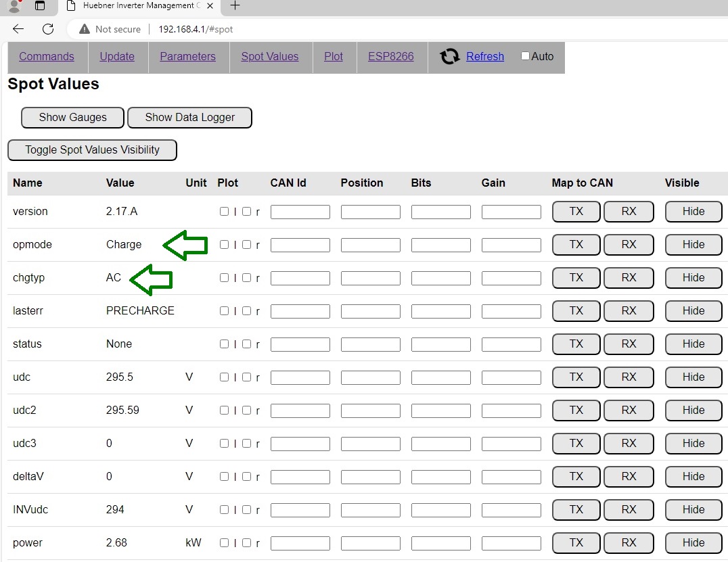Click the tab overview icon in title bar
Viewport: 728px width, 562px height.
pos(40,6)
